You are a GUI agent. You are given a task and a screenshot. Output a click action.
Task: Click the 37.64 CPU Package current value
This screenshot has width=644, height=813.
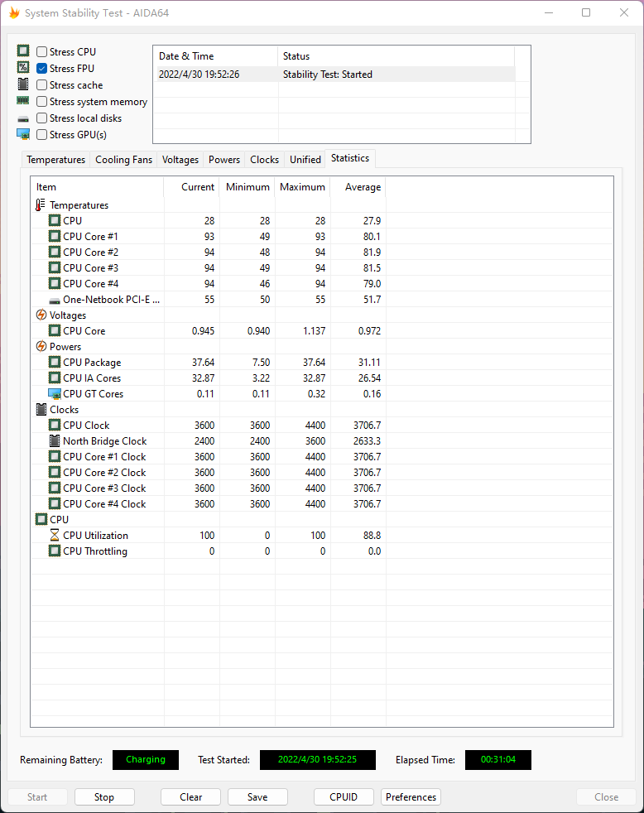pyautogui.click(x=203, y=363)
